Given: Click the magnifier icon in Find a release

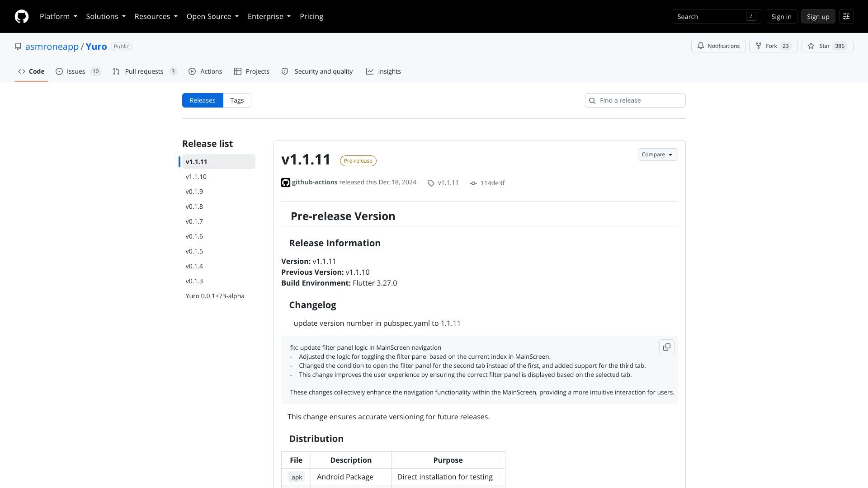Looking at the screenshot, I should click(592, 100).
